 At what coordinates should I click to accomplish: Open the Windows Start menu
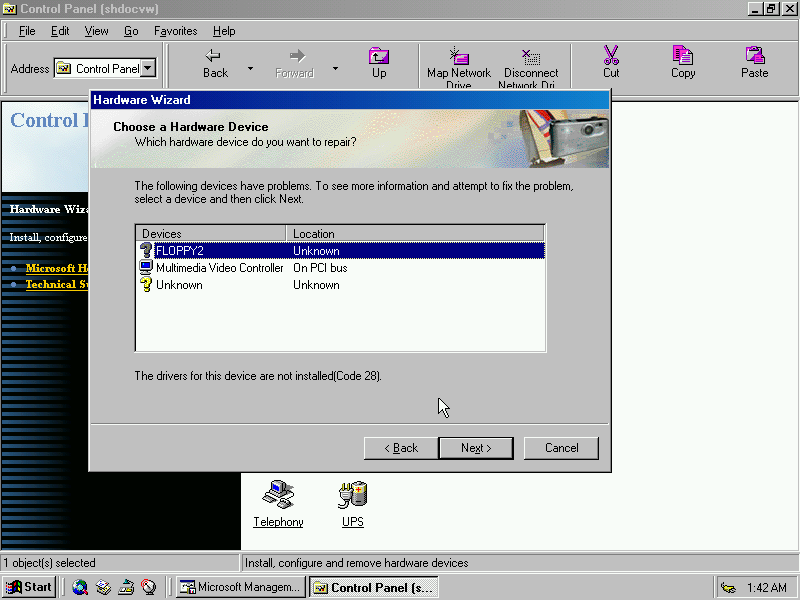pyautogui.click(x=29, y=587)
